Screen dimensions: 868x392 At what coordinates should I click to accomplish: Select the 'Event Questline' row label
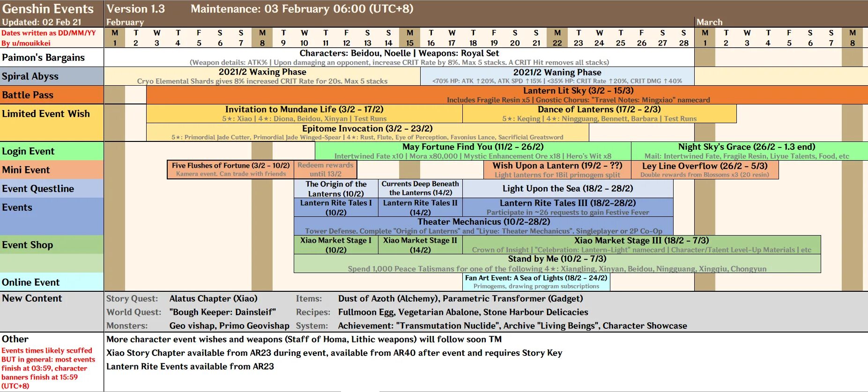52,188
